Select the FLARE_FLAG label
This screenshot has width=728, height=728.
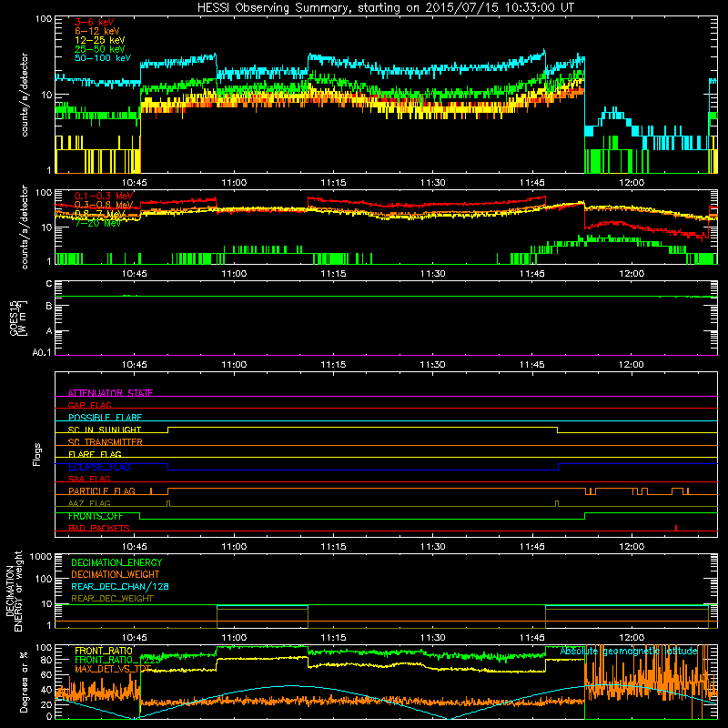click(x=95, y=454)
